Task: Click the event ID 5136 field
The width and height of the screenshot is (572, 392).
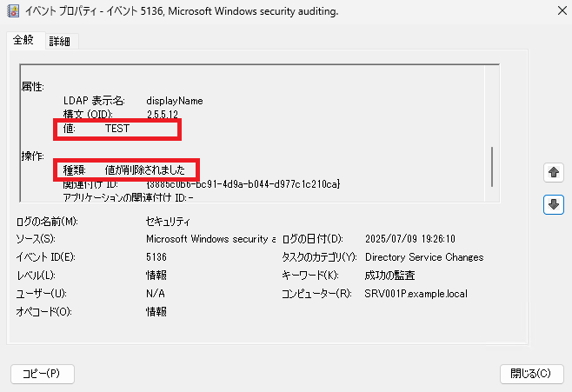Action: click(156, 257)
